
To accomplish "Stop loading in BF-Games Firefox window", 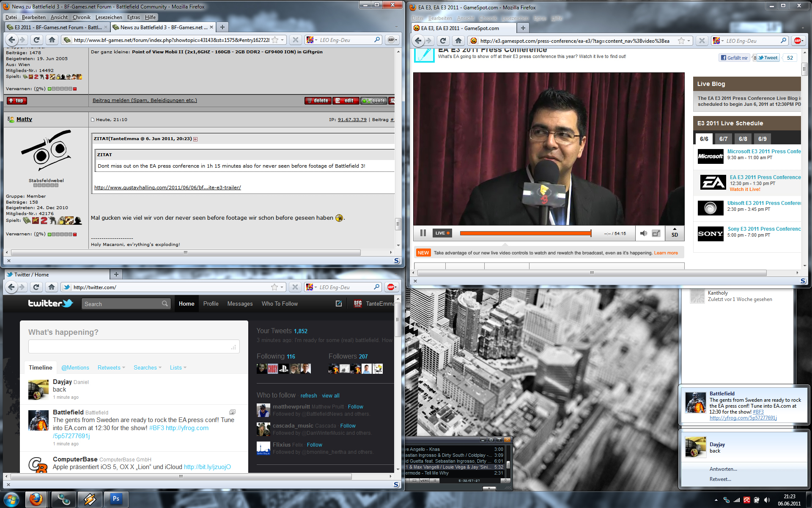I will [x=296, y=40].
